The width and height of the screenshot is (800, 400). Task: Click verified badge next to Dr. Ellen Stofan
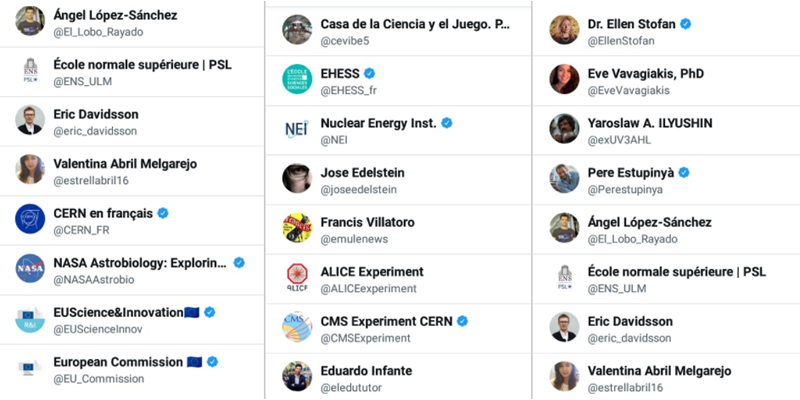[x=686, y=23]
